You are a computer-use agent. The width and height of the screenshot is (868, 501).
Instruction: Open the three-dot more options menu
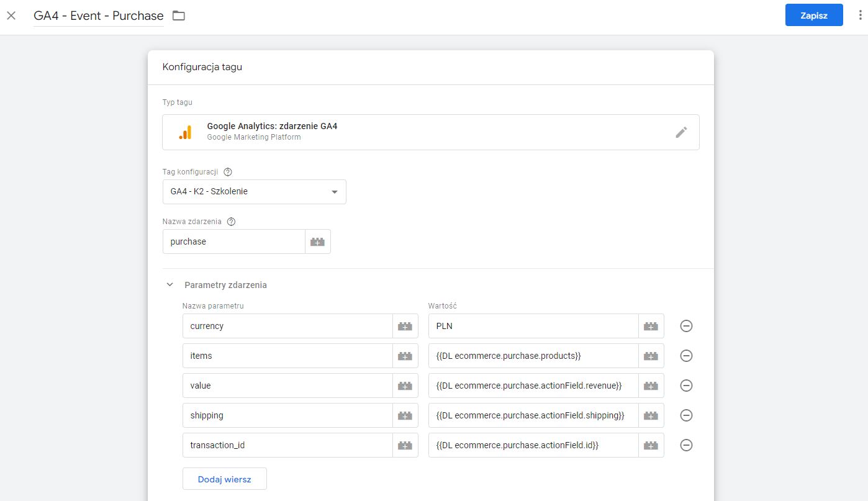tap(859, 16)
